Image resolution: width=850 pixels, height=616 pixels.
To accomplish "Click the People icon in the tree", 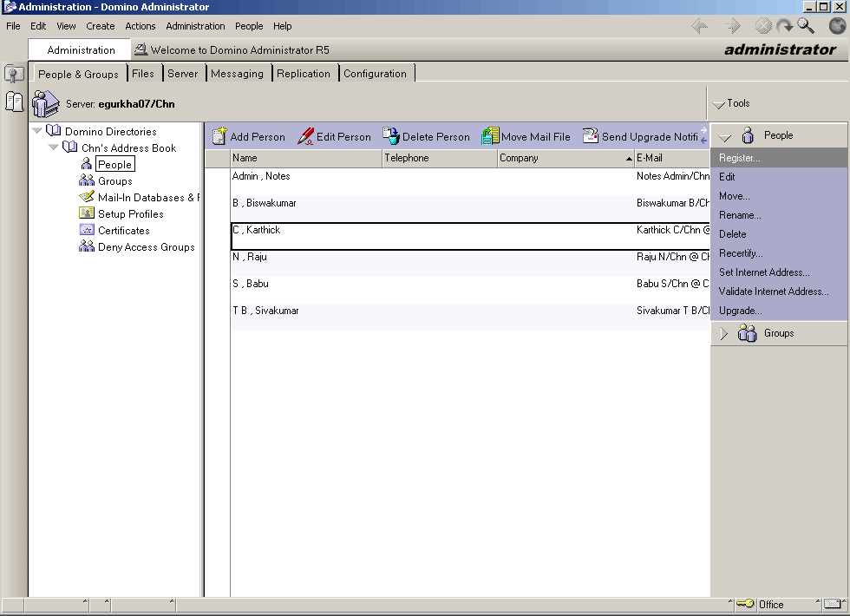I will [x=86, y=164].
